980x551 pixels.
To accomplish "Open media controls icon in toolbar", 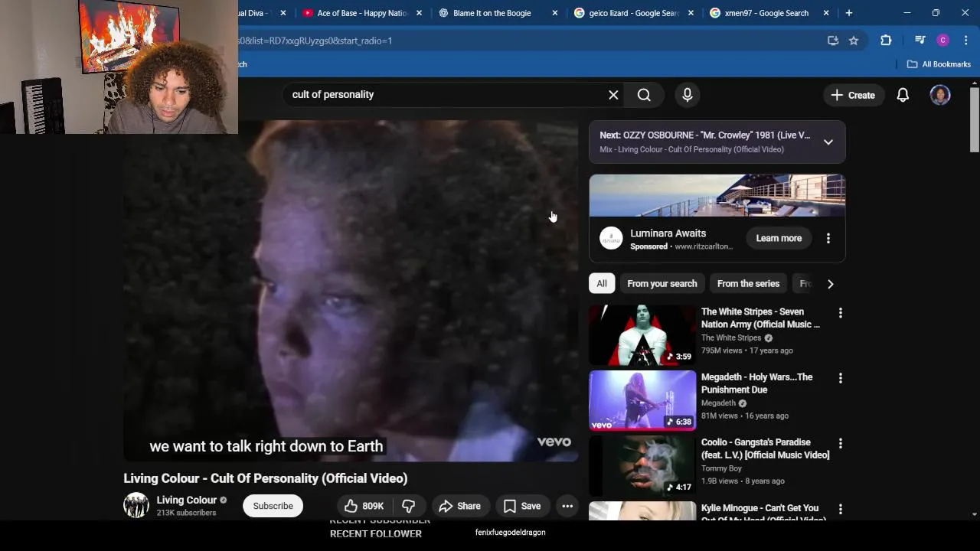I will tap(920, 41).
